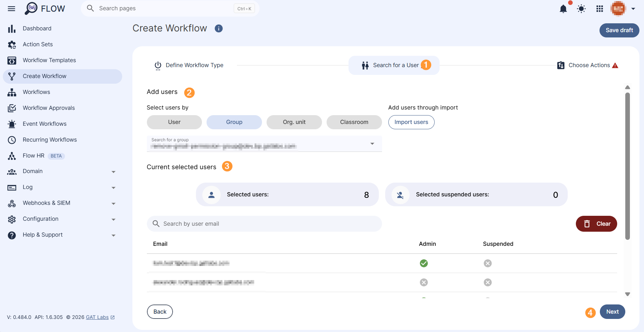644x332 pixels.
Task: Select users by Classroom option
Action: (354, 122)
